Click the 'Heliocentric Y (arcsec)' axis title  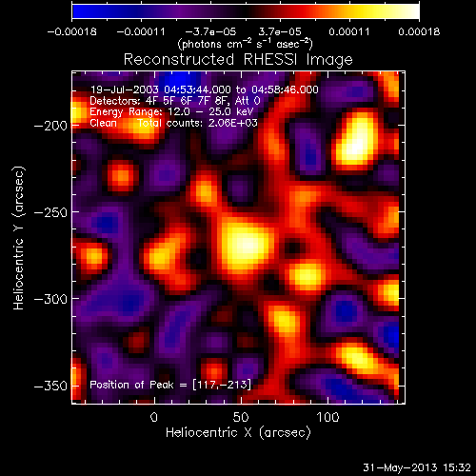pyautogui.click(x=18, y=238)
